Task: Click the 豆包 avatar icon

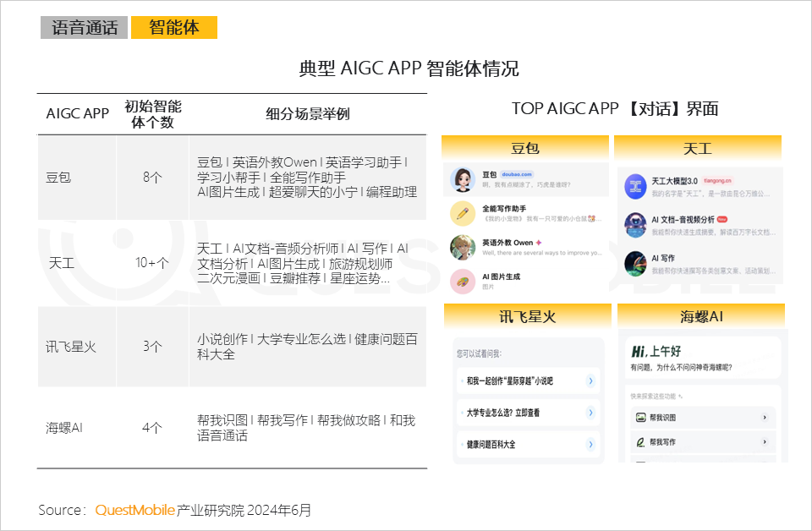Action: pyautogui.click(x=463, y=179)
